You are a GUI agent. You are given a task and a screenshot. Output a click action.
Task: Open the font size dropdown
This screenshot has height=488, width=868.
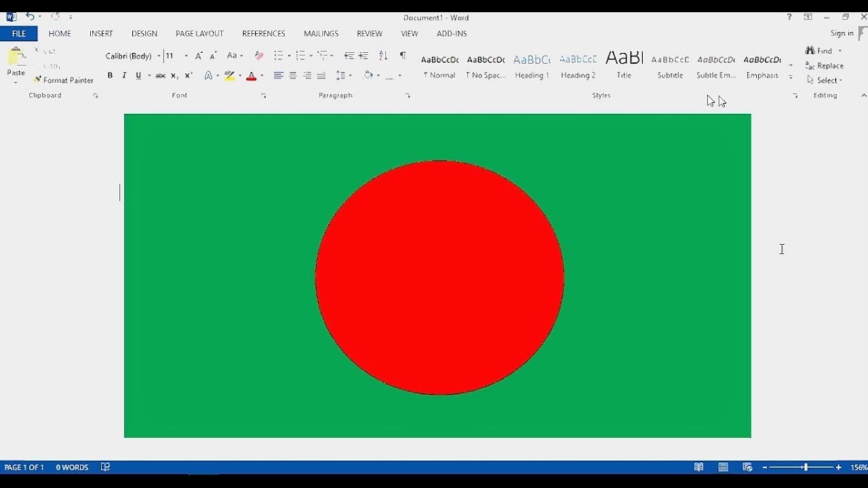coord(186,56)
